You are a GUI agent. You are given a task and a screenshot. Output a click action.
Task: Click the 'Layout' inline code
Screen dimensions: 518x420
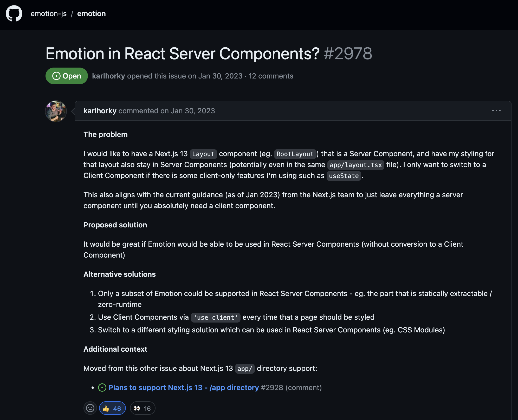coord(203,154)
